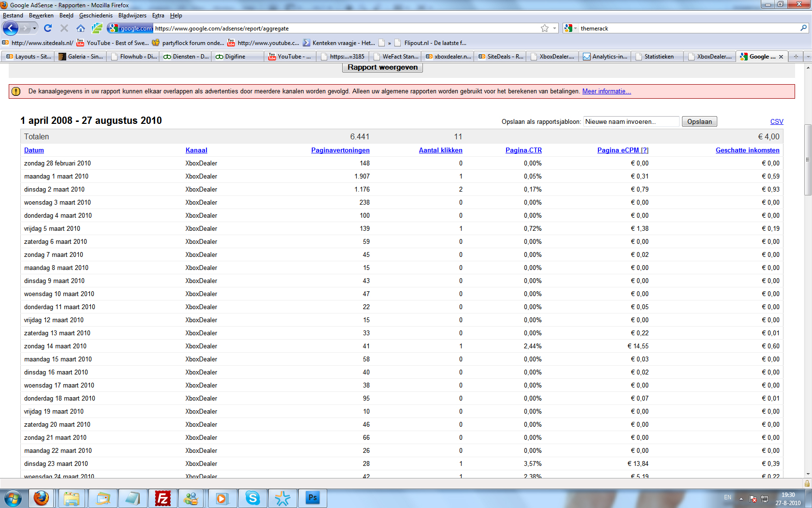812x508 pixels.
Task: Click the green stacked pages toolbar icon
Action: click(97, 29)
